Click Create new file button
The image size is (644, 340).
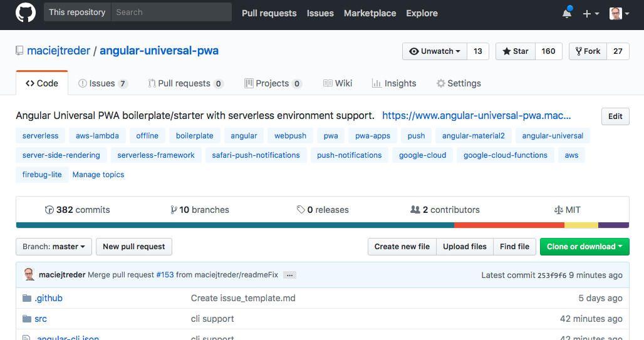click(x=402, y=247)
